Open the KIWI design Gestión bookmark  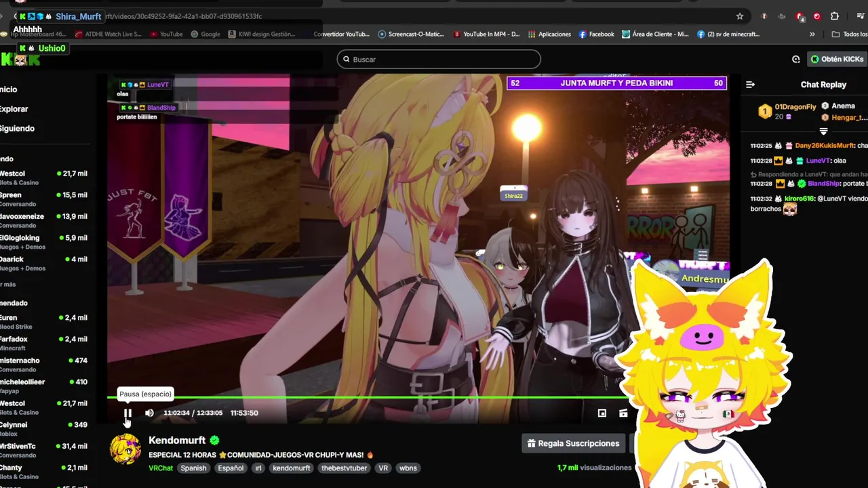[x=262, y=34]
